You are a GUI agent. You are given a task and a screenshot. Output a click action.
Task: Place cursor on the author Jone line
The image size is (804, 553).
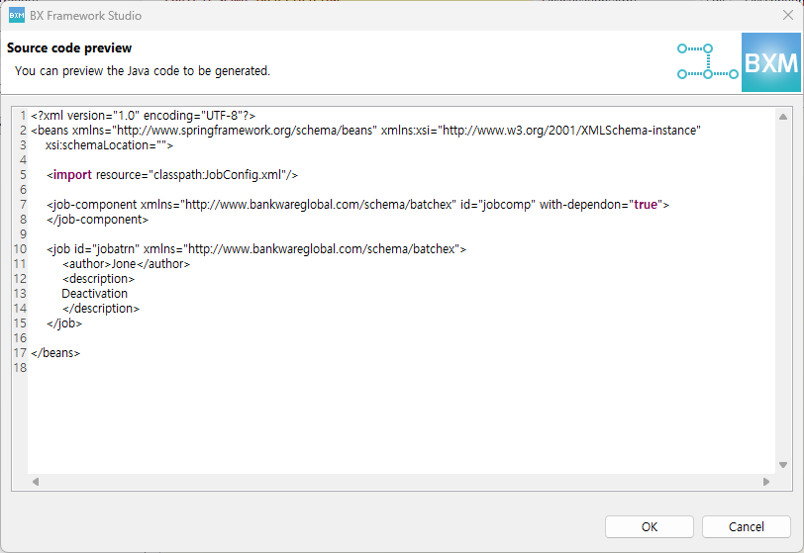(x=126, y=264)
